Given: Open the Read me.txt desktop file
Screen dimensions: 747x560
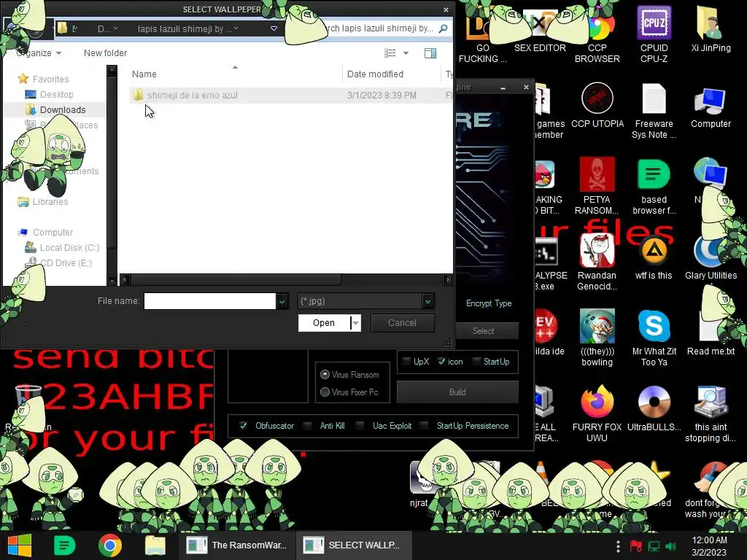Looking at the screenshot, I should coord(711,333).
